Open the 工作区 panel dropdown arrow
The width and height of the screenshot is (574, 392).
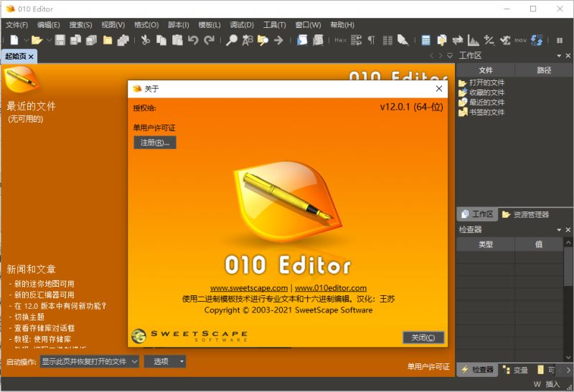(559, 56)
